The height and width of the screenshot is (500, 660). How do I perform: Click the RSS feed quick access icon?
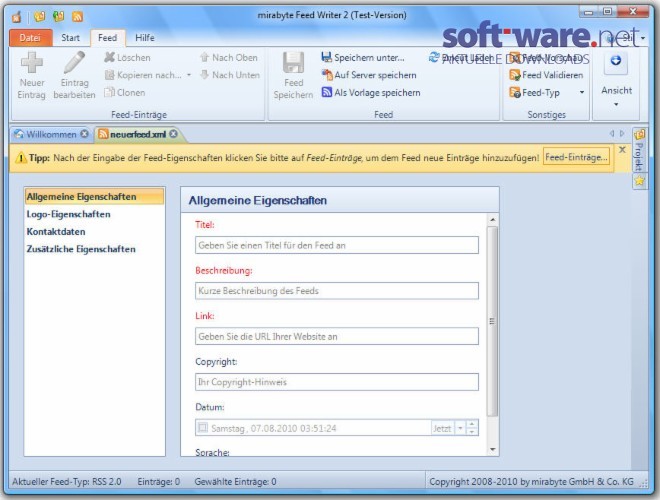pos(77,16)
